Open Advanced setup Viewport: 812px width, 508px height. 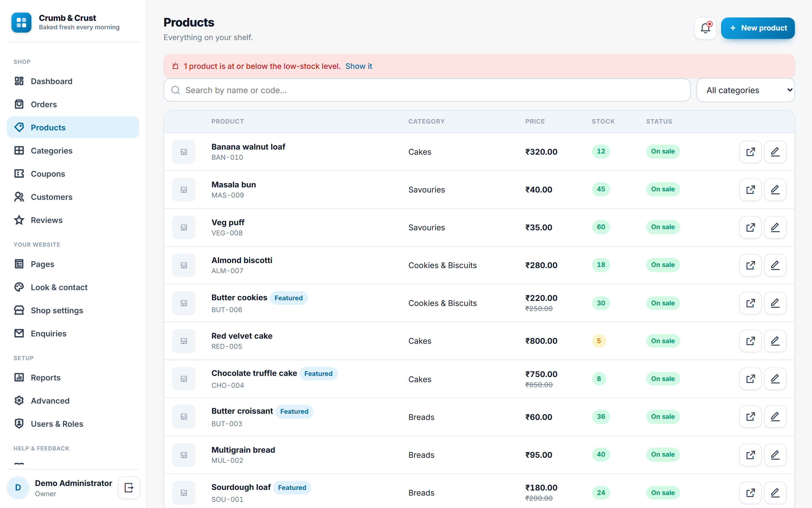[x=73, y=401]
